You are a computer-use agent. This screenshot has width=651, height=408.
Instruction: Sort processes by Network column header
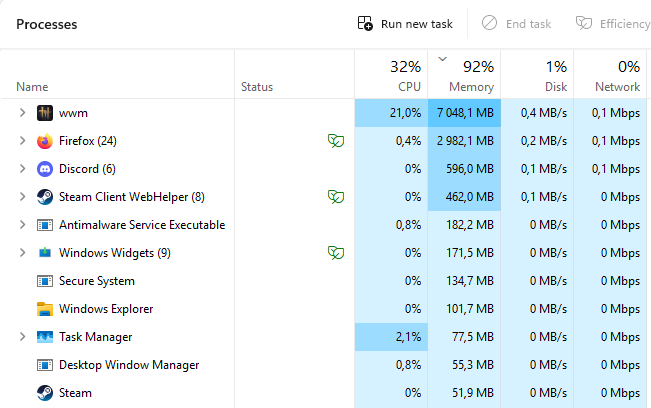pos(610,75)
